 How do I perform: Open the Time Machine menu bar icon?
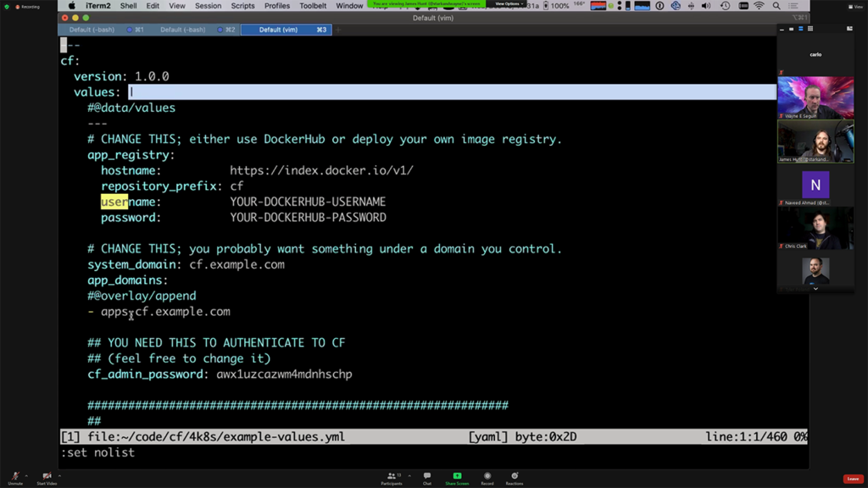726,6
